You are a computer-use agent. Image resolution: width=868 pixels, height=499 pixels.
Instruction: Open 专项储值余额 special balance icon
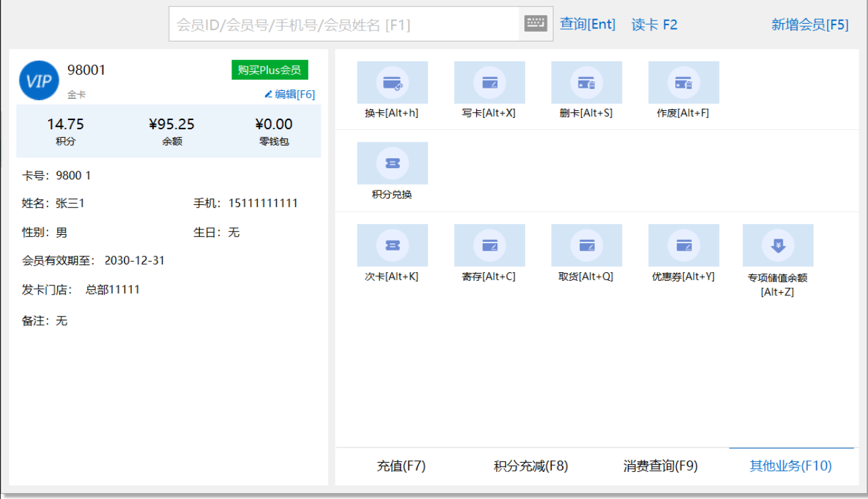pos(778,245)
